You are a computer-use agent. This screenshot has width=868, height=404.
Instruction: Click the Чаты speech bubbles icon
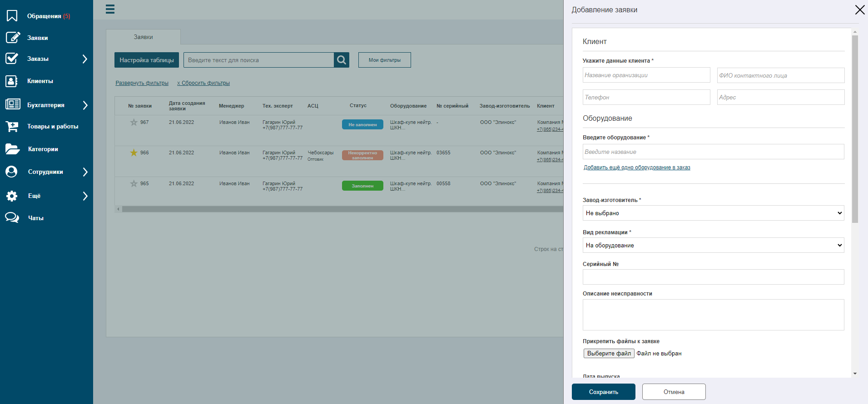point(12,218)
